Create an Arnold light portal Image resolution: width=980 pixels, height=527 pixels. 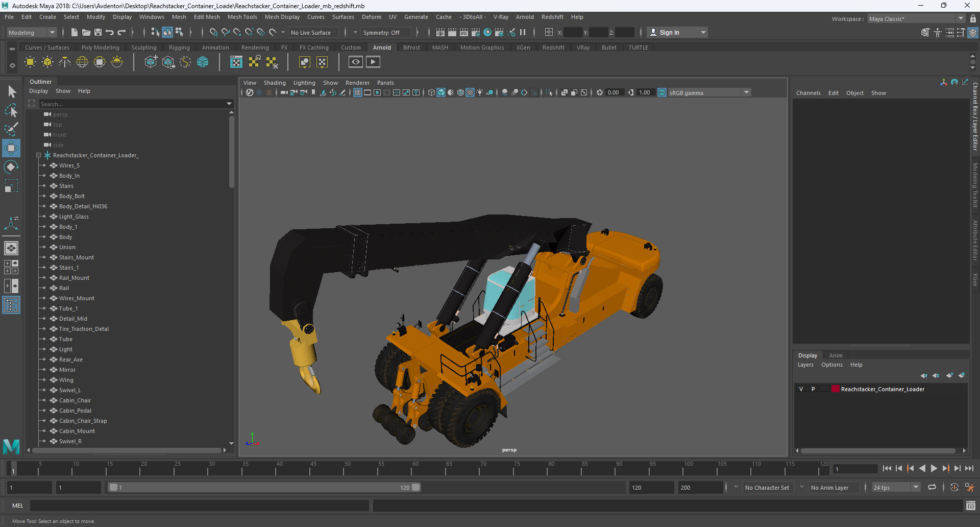pyautogui.click(x=100, y=62)
